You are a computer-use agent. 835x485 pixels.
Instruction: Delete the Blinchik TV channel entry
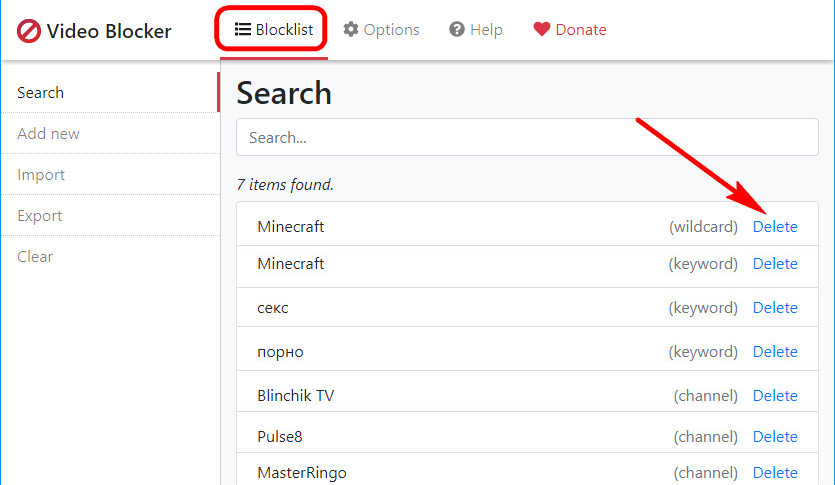pos(775,396)
